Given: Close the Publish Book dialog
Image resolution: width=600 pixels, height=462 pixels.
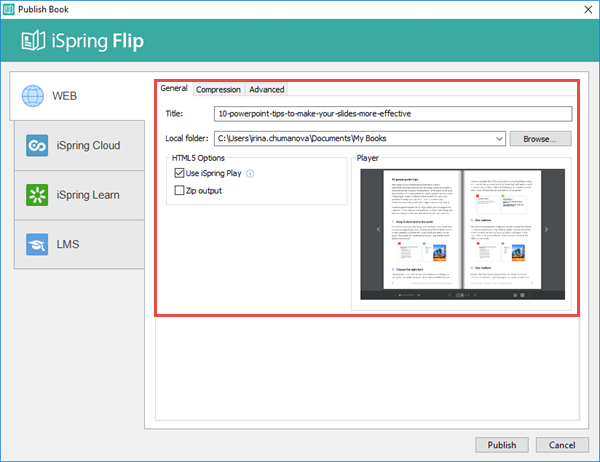Looking at the screenshot, I should point(588,9).
